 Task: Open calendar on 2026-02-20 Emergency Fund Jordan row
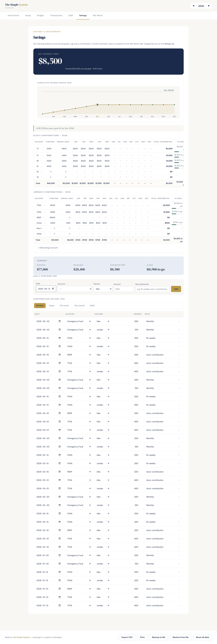coord(60,505)
